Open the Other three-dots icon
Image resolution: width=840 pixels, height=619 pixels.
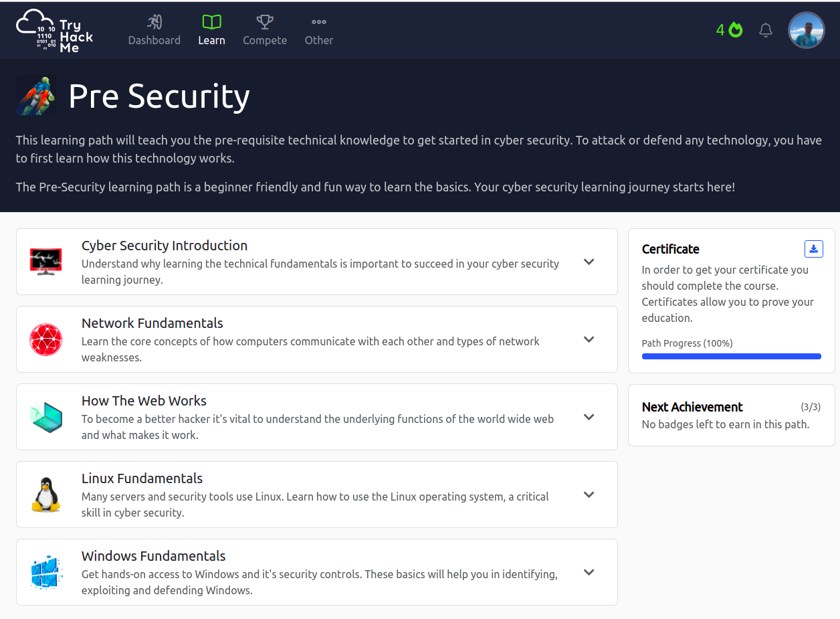pos(319,22)
